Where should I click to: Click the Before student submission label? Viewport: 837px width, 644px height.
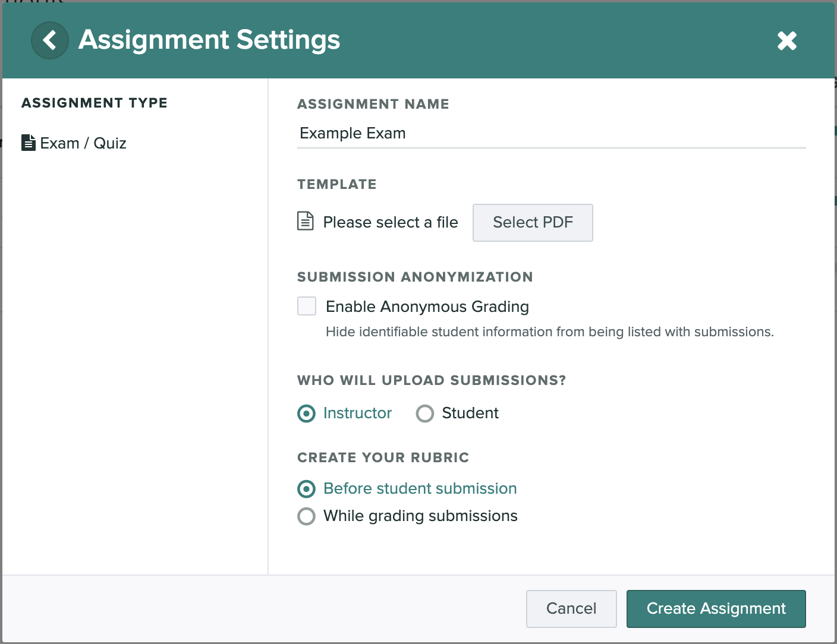coord(420,488)
